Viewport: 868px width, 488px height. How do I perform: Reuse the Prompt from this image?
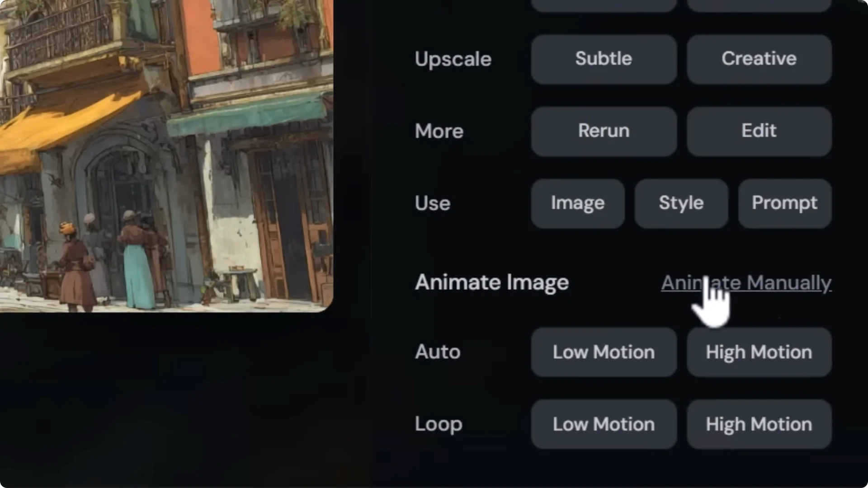coord(784,203)
